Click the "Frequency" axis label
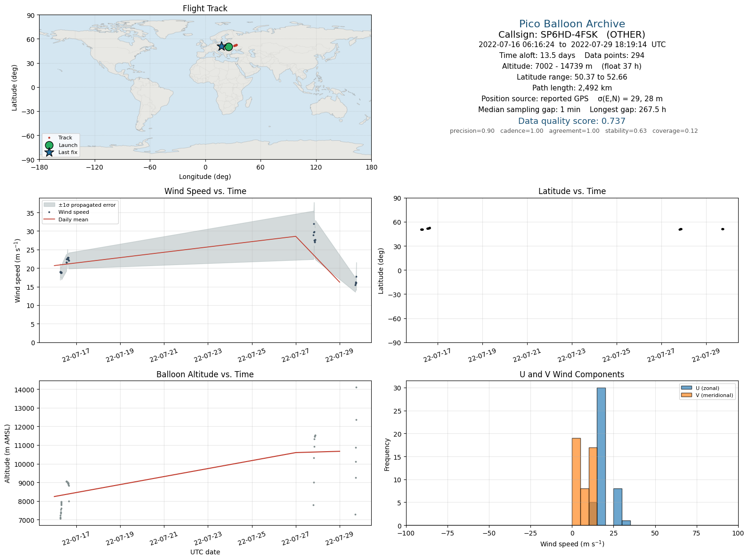749x560 pixels. pos(387,454)
